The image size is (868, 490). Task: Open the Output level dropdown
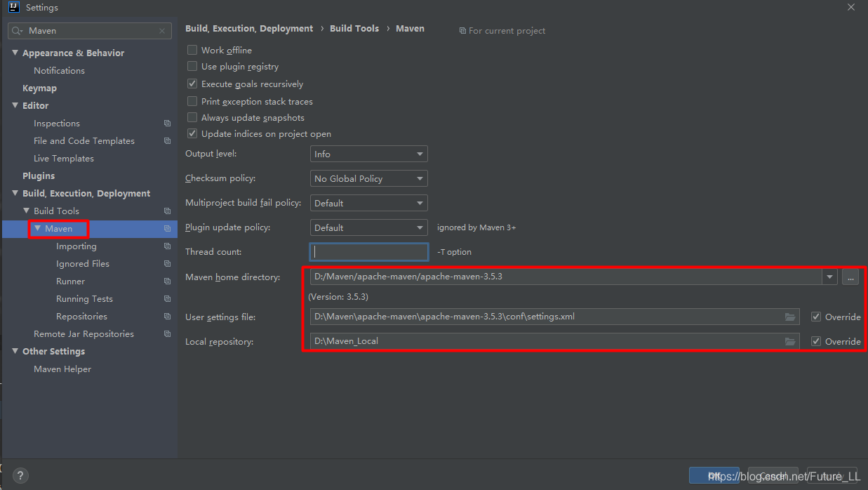(x=369, y=154)
